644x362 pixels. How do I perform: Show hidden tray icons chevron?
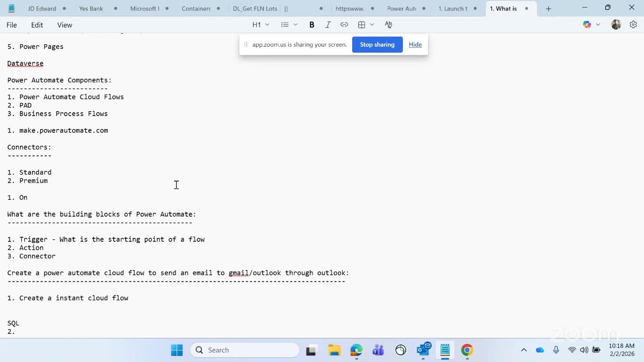(x=524, y=350)
